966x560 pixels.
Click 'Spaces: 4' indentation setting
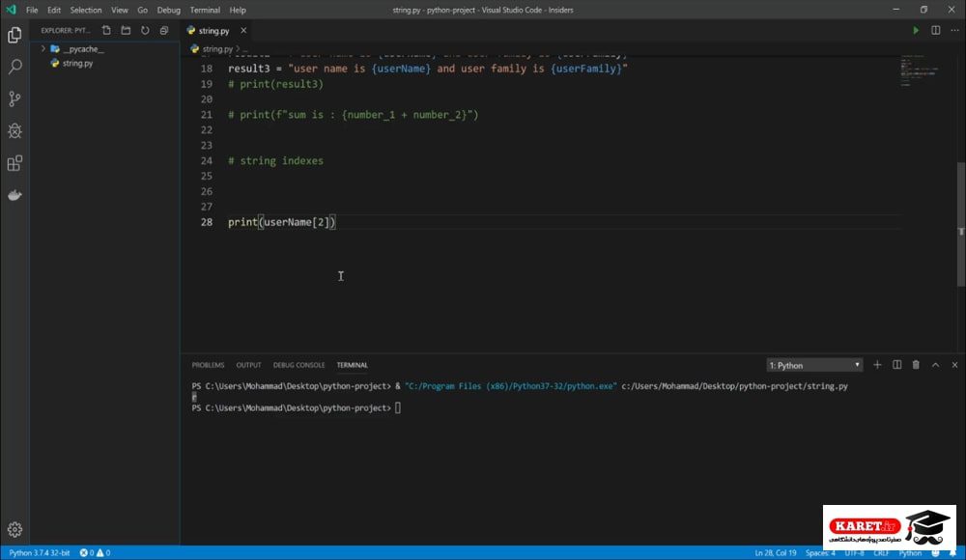(x=820, y=552)
